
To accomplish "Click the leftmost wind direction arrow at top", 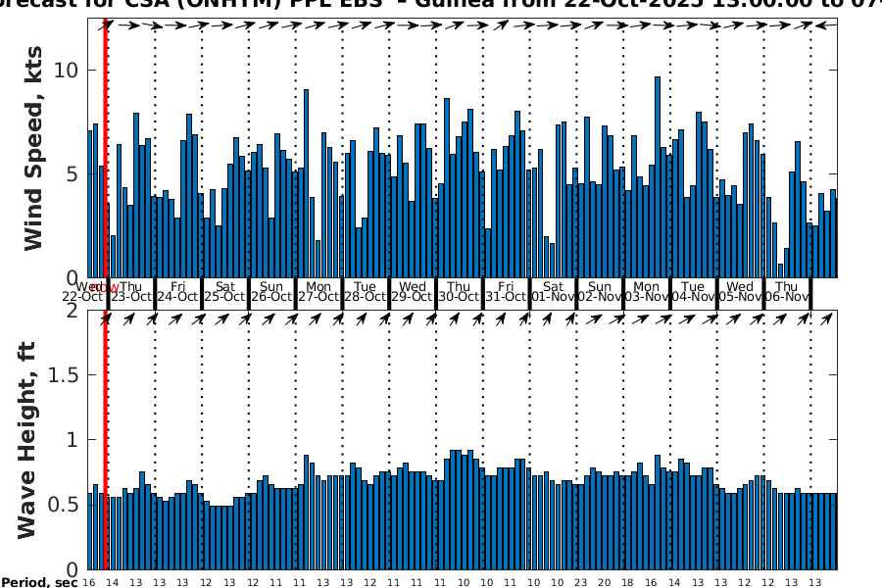I will [x=108, y=24].
